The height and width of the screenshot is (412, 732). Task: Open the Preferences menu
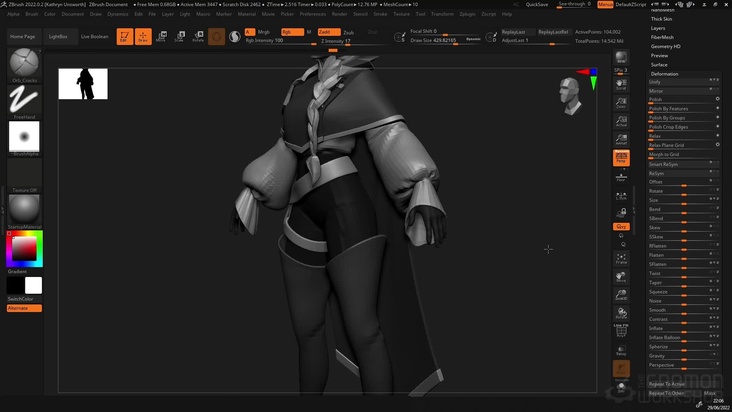pos(313,14)
